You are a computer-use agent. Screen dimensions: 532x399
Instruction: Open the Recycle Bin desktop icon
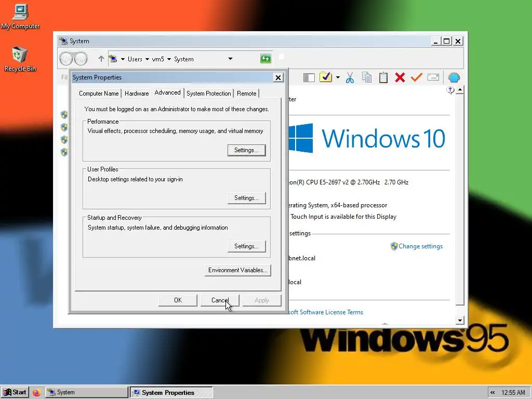coord(20,59)
